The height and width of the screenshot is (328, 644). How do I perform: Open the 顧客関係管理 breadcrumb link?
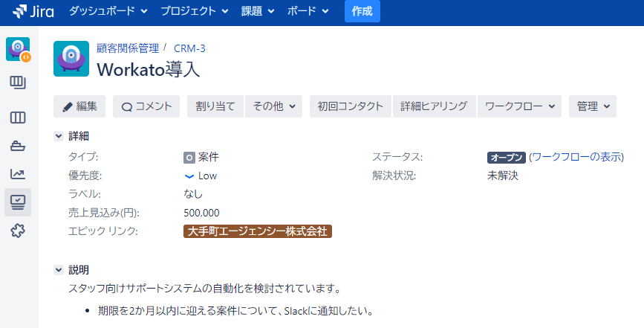point(128,48)
